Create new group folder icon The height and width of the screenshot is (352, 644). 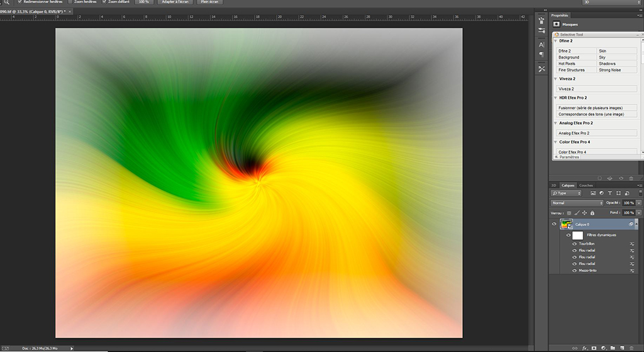click(613, 348)
